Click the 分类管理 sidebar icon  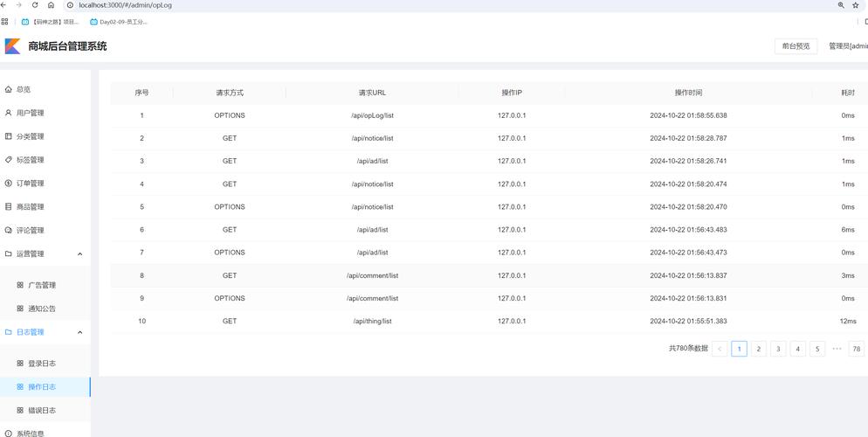pyautogui.click(x=9, y=136)
